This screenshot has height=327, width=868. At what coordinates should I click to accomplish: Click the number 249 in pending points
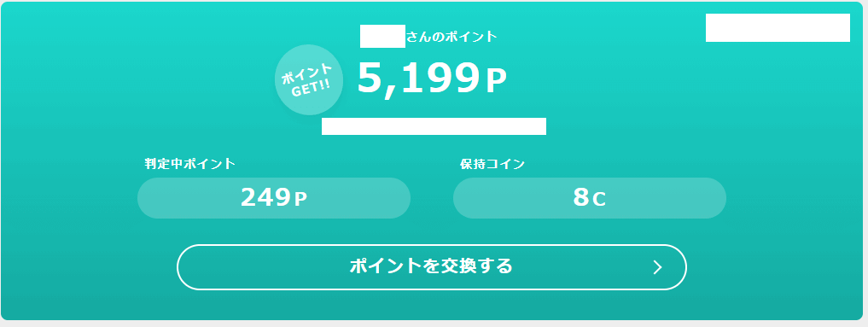pyautogui.click(x=265, y=197)
